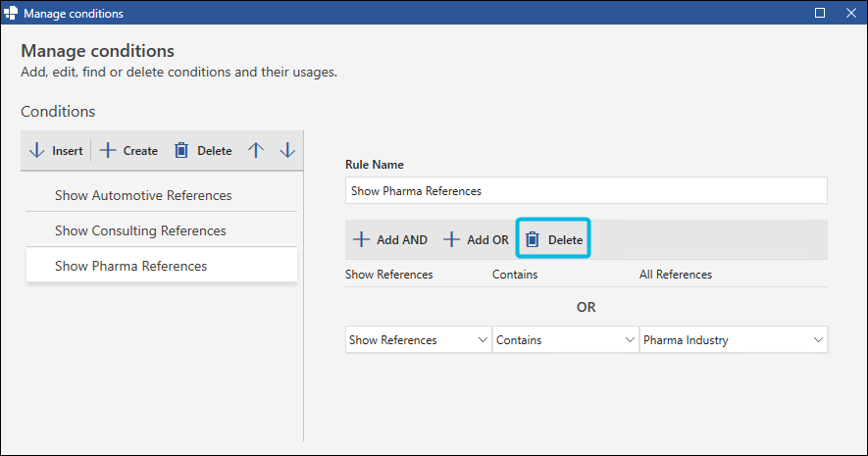Click the Create button in Conditions toolbar

[128, 150]
